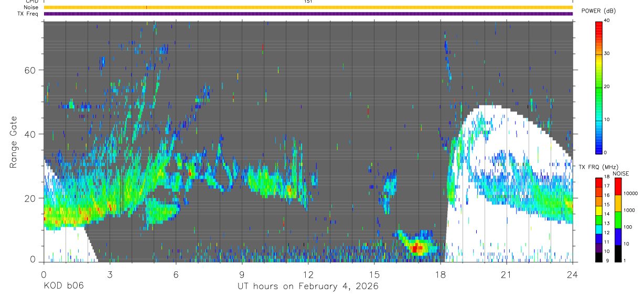Click the 'NOISE' legend title
Image resolution: width=644 pixels, height=297 pixels.
pyautogui.click(x=620, y=173)
